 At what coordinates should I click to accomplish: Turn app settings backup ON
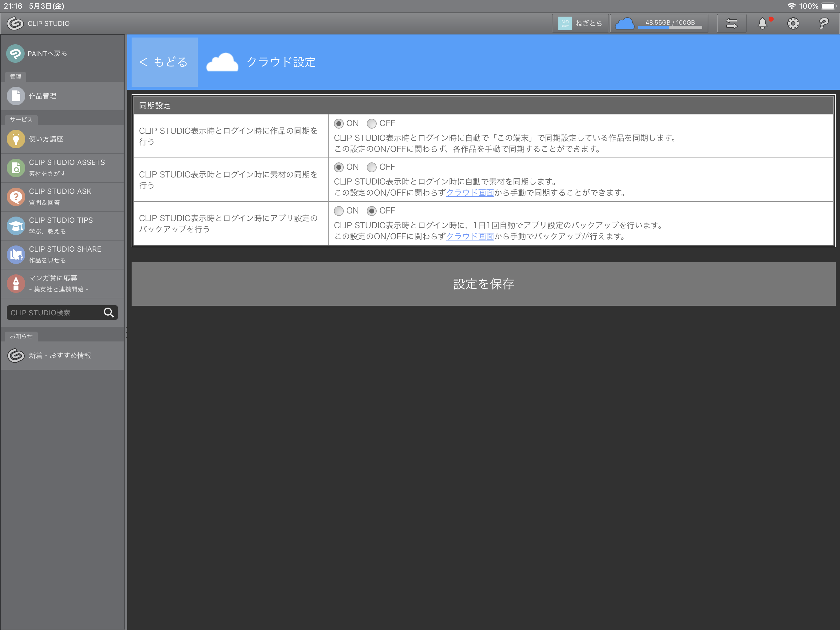tap(339, 211)
